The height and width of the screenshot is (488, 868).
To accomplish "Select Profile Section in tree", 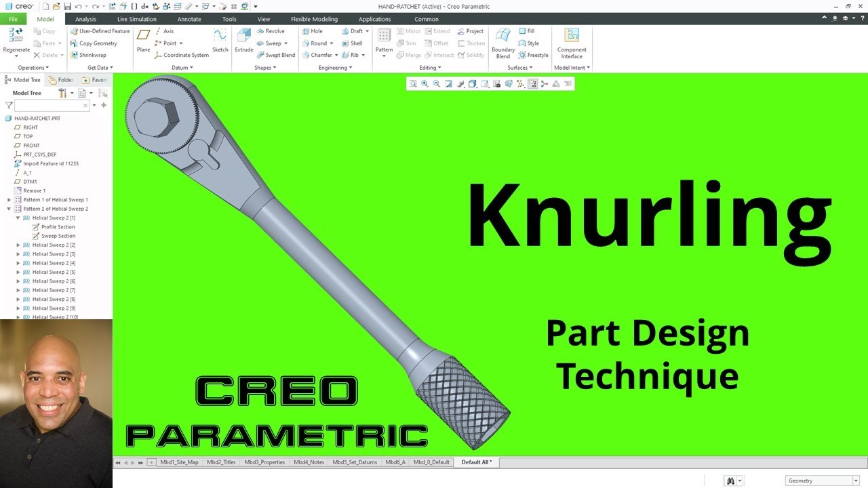I will [54, 227].
